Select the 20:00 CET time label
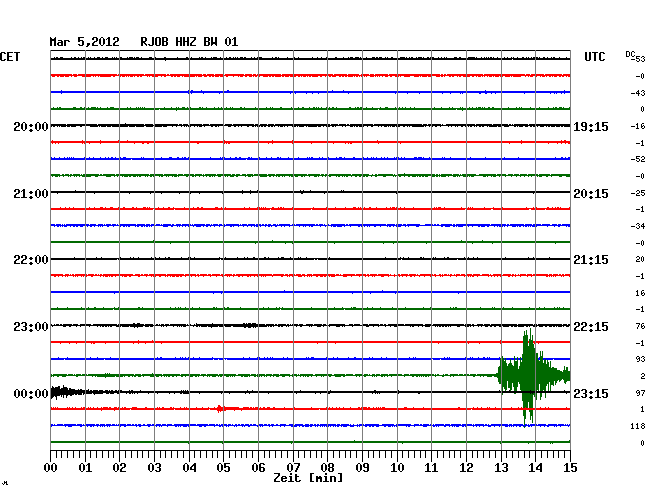The width and height of the screenshot is (650, 494). coord(31,127)
